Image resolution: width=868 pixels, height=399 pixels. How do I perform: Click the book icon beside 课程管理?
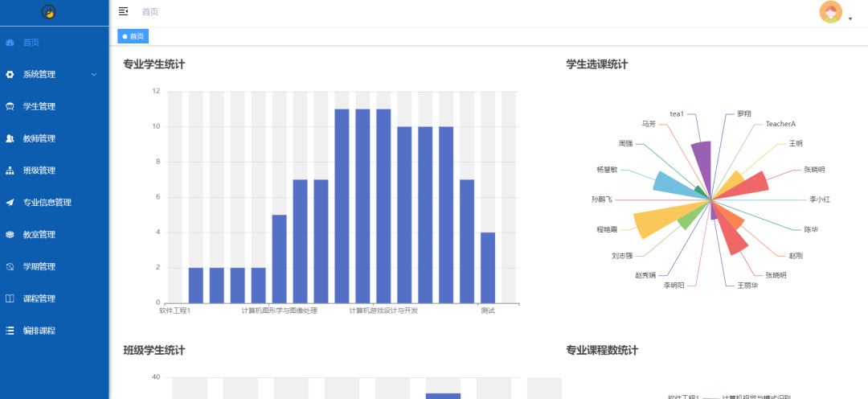point(10,298)
